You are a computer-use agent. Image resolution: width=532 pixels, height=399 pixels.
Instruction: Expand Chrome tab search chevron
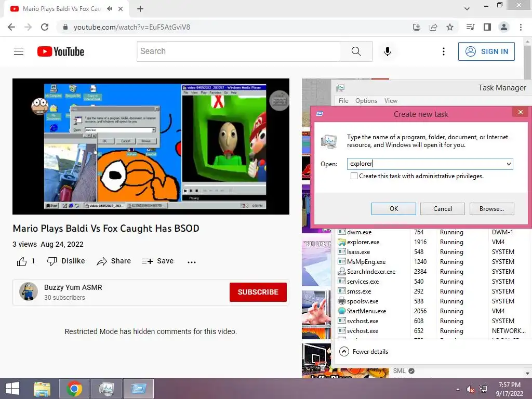click(467, 9)
